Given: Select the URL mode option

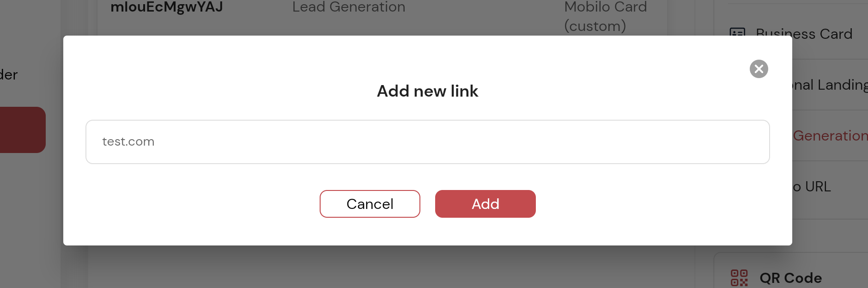Looking at the screenshot, I should tap(812, 186).
